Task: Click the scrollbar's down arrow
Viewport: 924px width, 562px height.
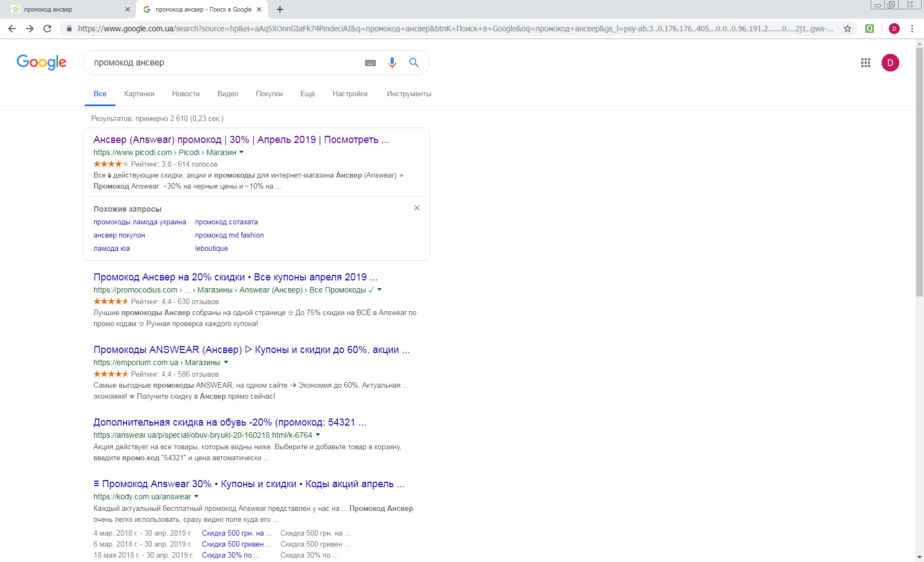Action: (x=919, y=558)
